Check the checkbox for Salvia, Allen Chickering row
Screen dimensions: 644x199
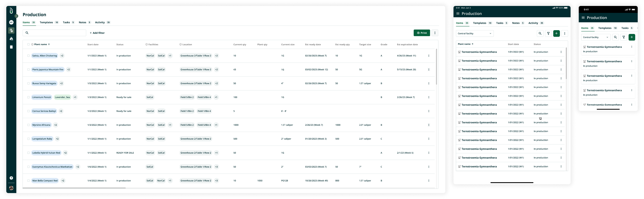(x=28, y=56)
